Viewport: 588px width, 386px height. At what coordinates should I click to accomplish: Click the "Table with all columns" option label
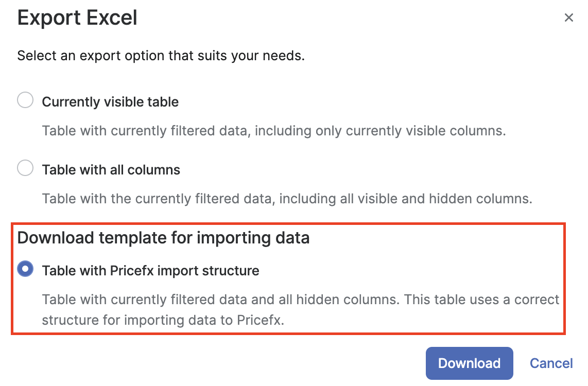[x=111, y=170]
